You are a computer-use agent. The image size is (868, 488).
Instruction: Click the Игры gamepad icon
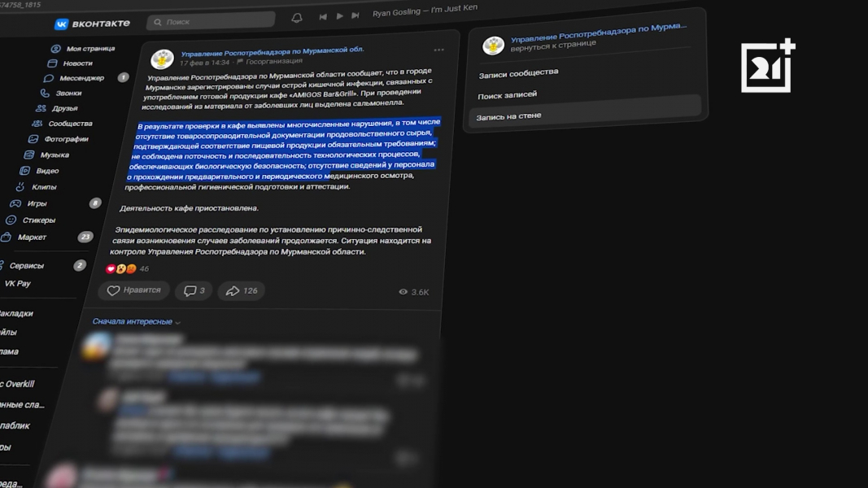(x=15, y=203)
